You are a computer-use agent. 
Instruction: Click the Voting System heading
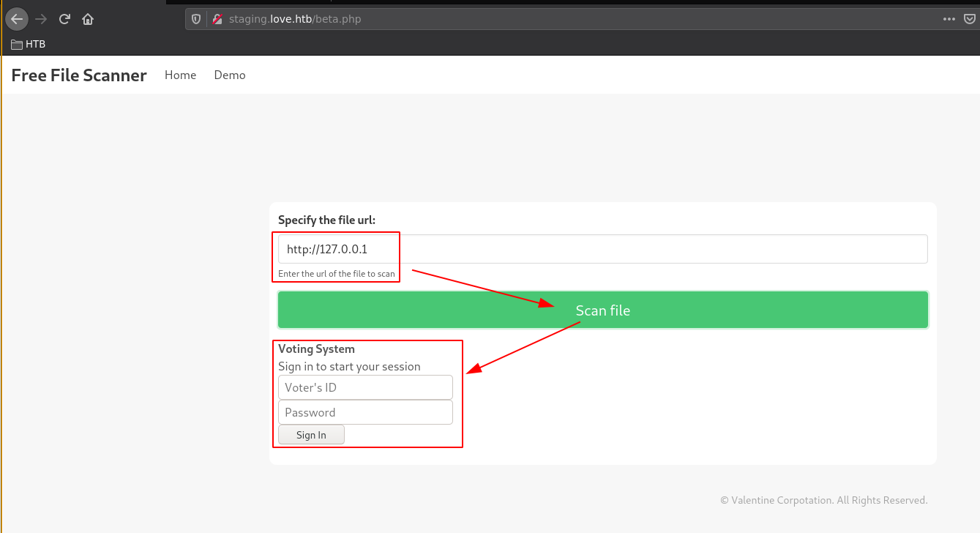[316, 349]
